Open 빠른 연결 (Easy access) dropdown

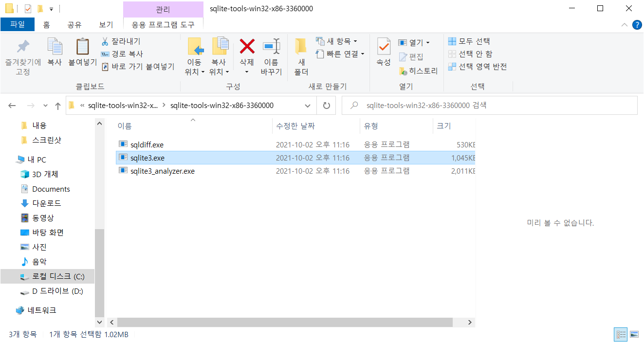pyautogui.click(x=340, y=54)
